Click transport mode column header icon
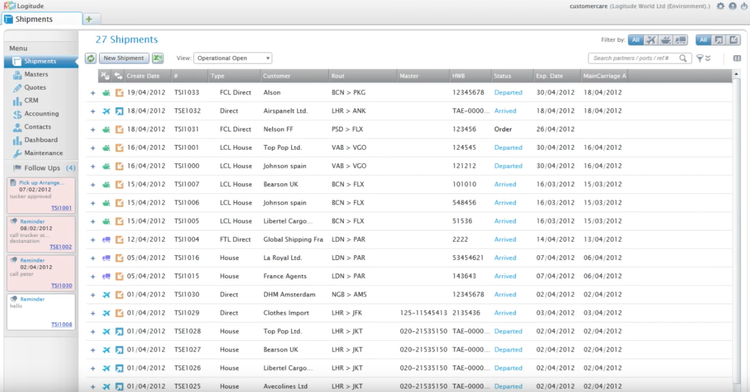750x392 pixels. (x=105, y=76)
